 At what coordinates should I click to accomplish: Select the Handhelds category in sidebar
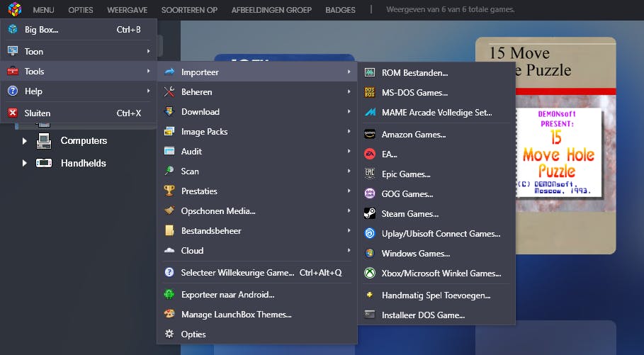tap(84, 163)
